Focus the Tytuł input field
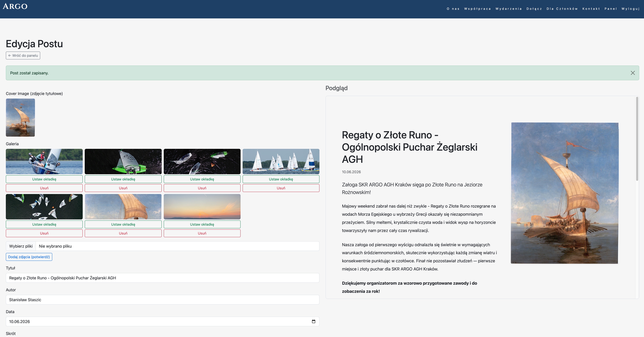Image resolution: width=644 pixels, height=337 pixels. (x=162, y=278)
